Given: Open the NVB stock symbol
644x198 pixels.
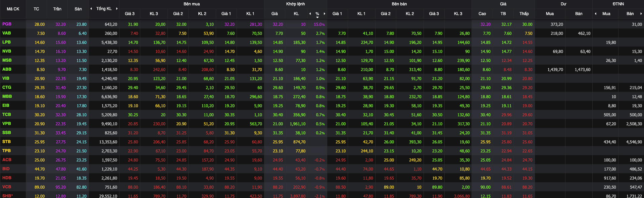Looking at the screenshot, I should tap(7, 51).
